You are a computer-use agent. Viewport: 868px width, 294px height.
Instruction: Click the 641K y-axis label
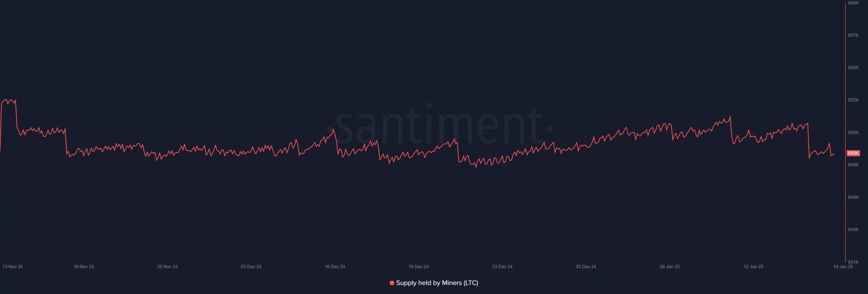(x=853, y=262)
